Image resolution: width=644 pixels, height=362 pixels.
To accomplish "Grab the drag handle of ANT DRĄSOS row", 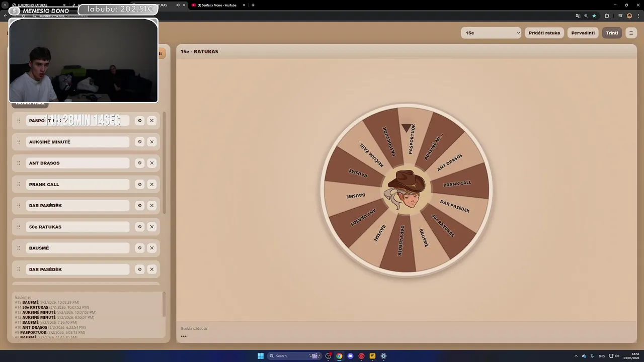I will (19, 163).
